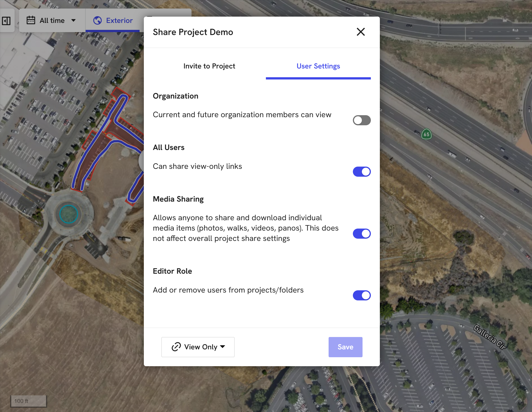
Task: Click the Route 65 highway shield on map
Action: pos(426,134)
